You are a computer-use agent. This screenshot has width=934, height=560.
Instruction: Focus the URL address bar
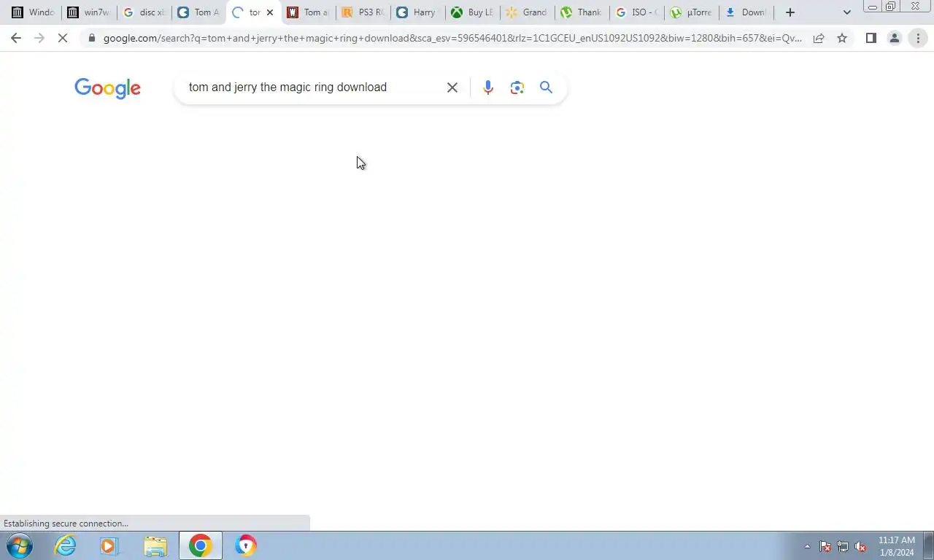452,38
